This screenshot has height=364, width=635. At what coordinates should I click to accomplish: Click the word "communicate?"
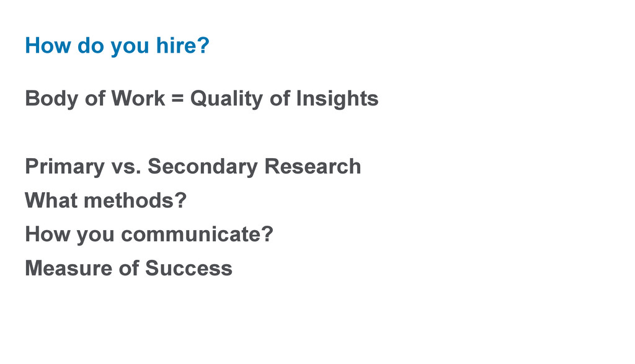[197, 234]
